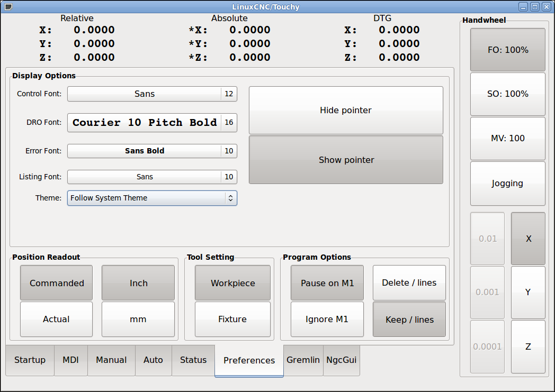Close the LinuxCNC/Touchy window
The image size is (555, 392).
click(x=547, y=7)
